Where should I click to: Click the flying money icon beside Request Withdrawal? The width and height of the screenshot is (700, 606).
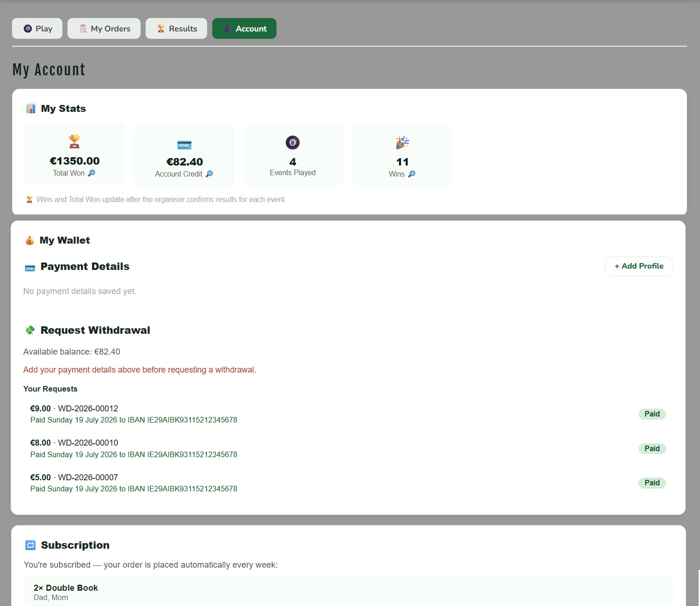(30, 330)
